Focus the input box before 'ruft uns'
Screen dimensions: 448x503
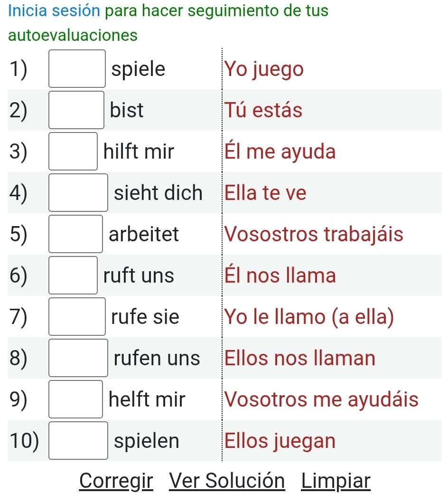74,275
